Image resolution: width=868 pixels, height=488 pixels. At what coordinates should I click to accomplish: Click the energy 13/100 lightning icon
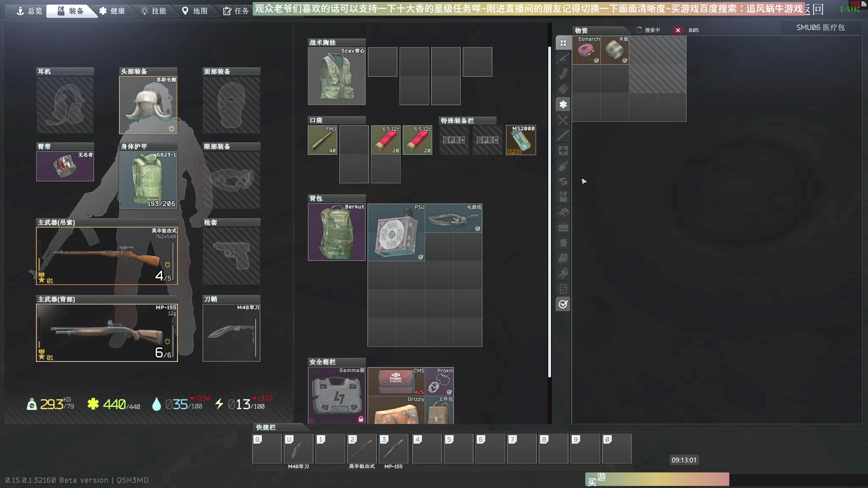(219, 404)
